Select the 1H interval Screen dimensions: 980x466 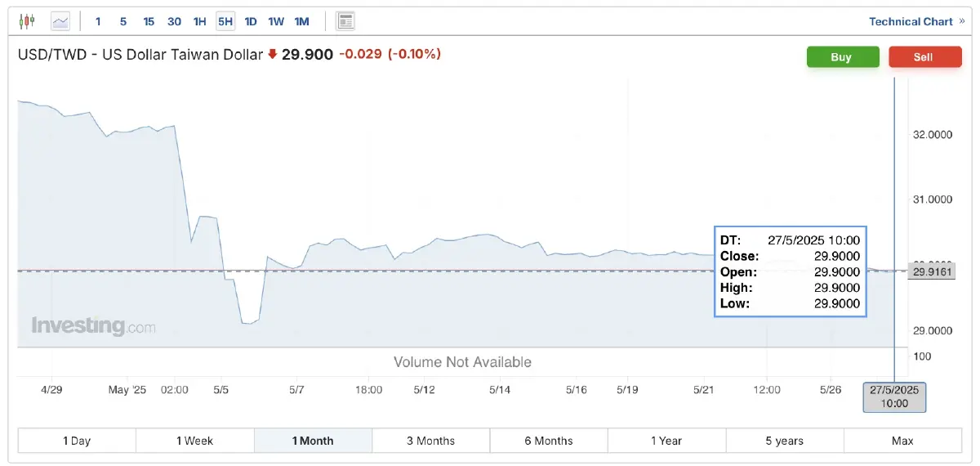click(x=199, y=21)
